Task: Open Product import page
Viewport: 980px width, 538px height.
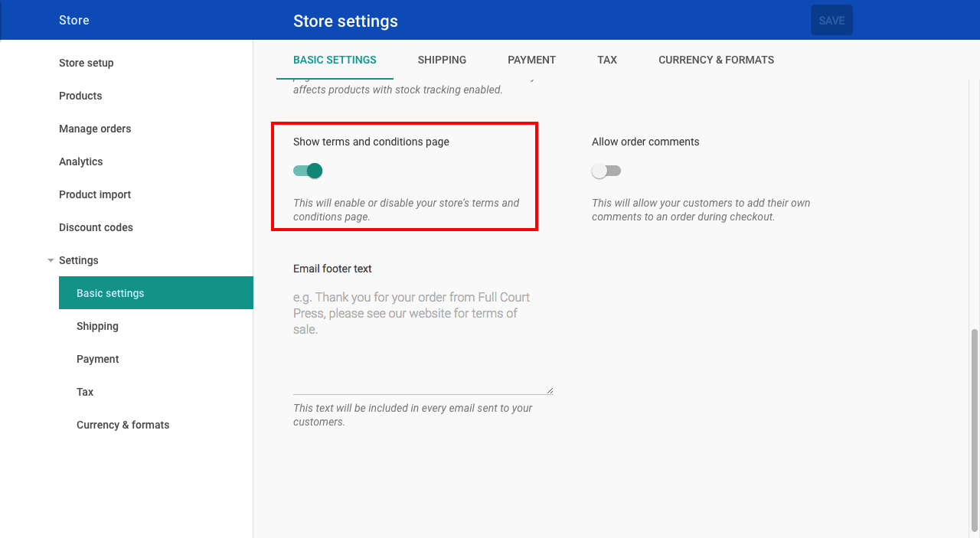Action: click(x=95, y=194)
